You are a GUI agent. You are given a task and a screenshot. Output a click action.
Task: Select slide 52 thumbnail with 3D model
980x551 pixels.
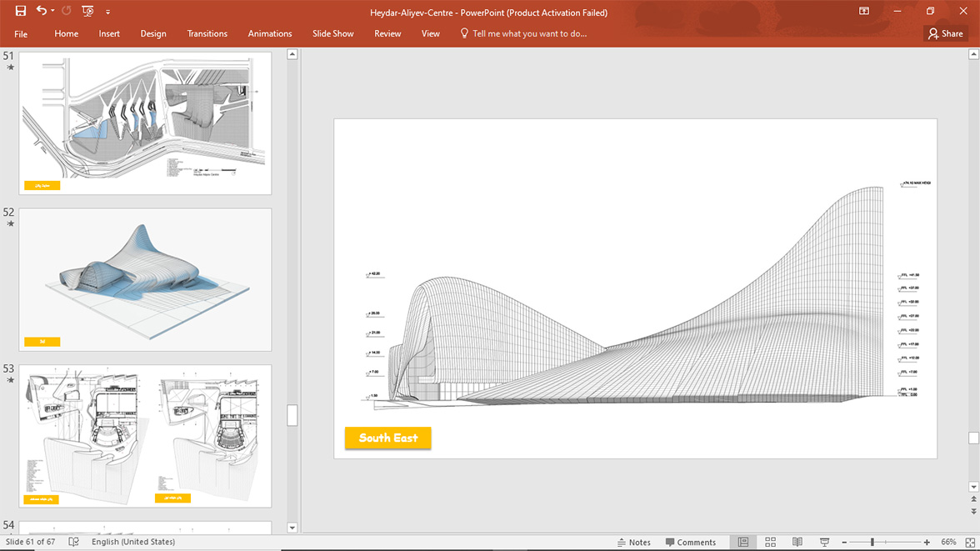pos(145,279)
